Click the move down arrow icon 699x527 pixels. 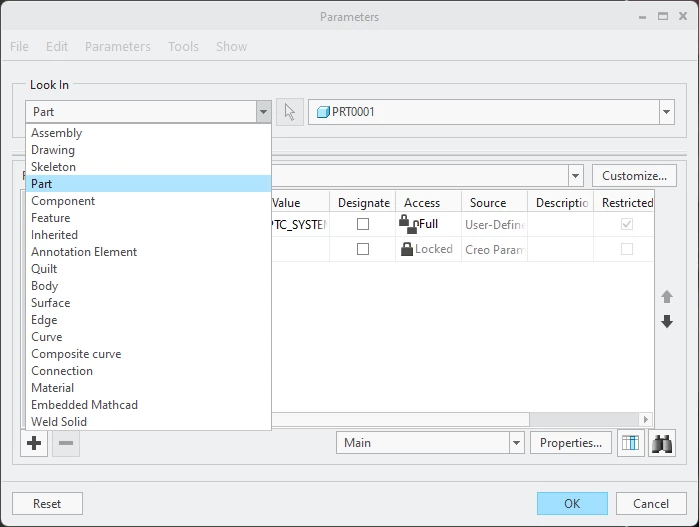coord(667,321)
